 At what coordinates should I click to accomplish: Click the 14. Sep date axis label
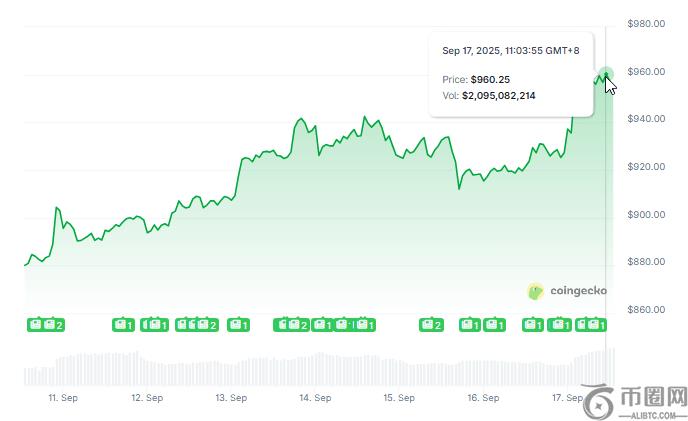(315, 398)
